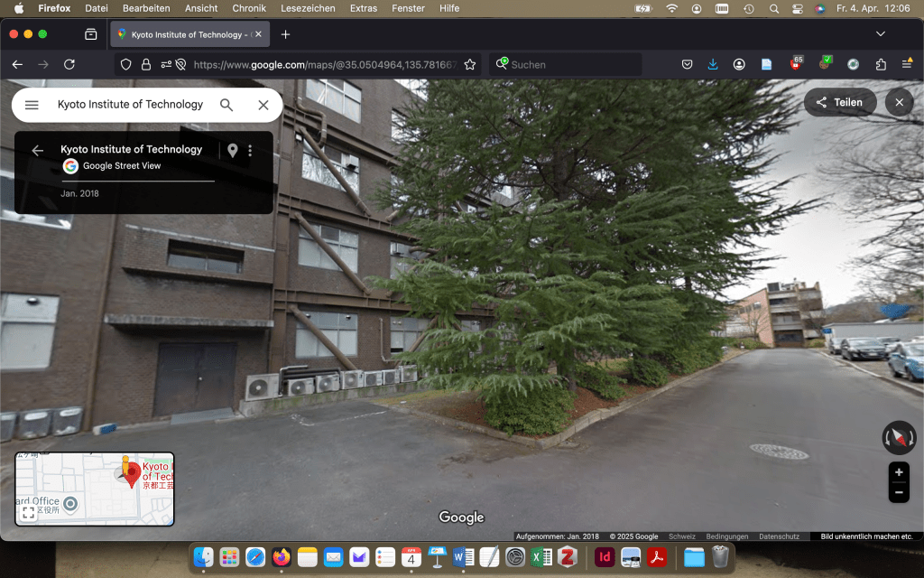This screenshot has width=924, height=578.
Task: Click the location pin icon in info panel
Action: [232, 151]
